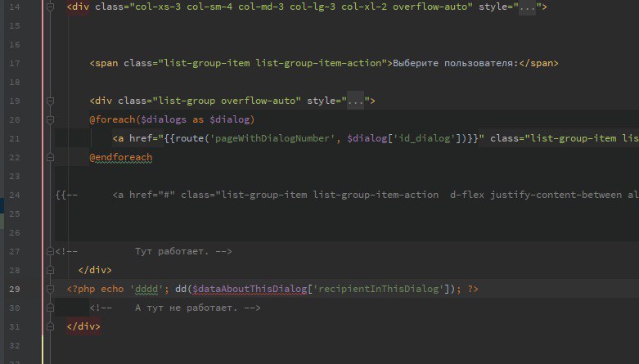Click the closing </div> tag on line 28
The height and width of the screenshot is (364, 639).
pyautogui.click(x=95, y=270)
